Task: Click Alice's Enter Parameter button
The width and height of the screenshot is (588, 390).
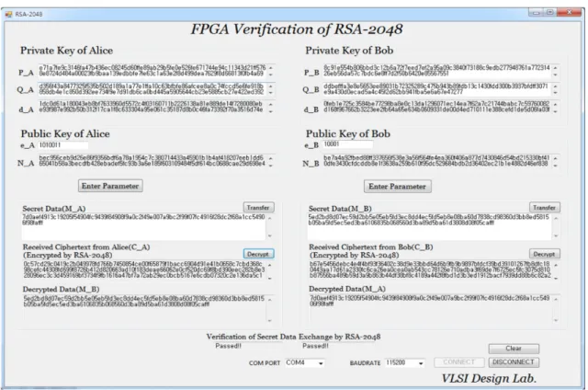Action: (x=110, y=186)
